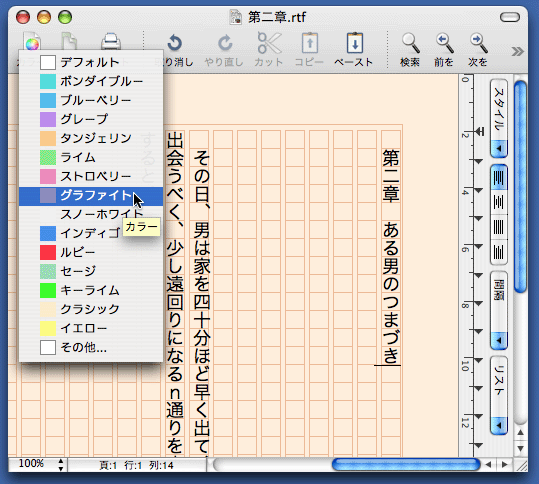Viewport: 539px width, 484px height.
Task: Select the second (center) alignment button
Action: [499, 202]
